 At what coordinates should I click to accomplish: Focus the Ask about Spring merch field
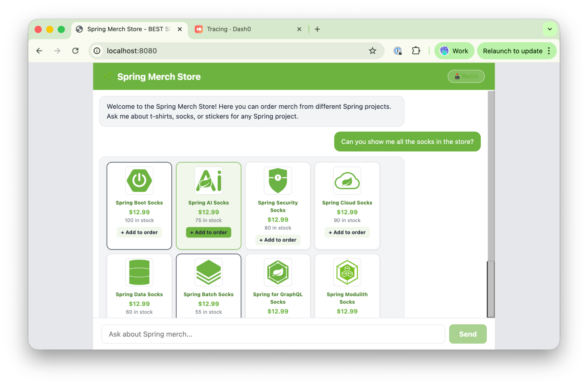(x=273, y=334)
